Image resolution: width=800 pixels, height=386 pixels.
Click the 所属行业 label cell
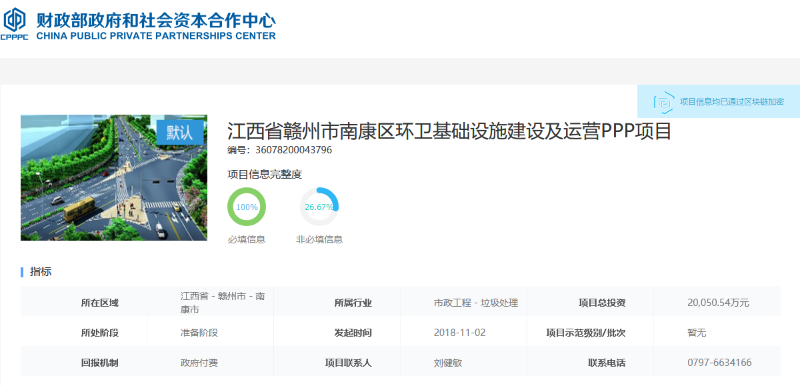click(353, 302)
